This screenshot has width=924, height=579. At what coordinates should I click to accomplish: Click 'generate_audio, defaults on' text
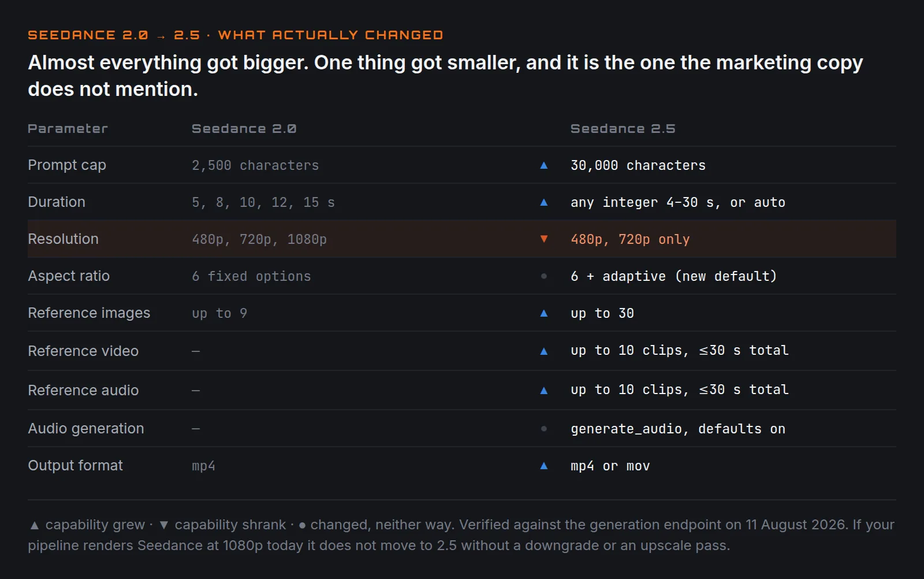point(678,429)
